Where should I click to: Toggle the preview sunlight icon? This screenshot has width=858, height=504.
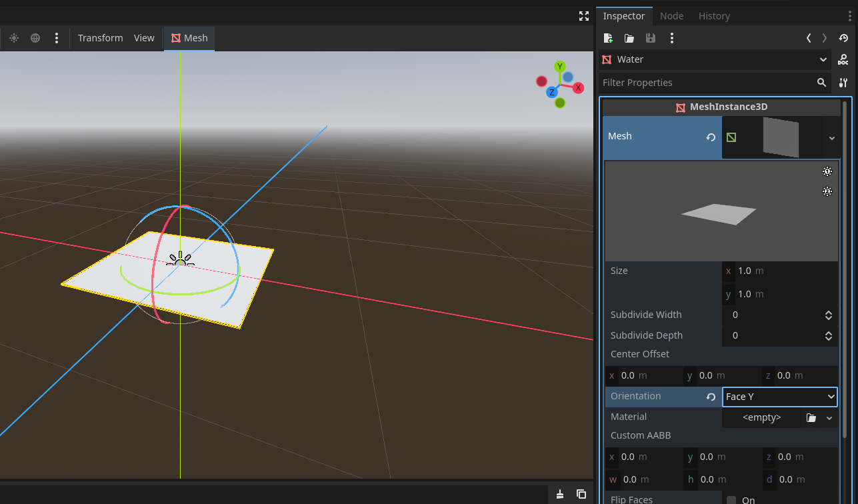tap(14, 38)
